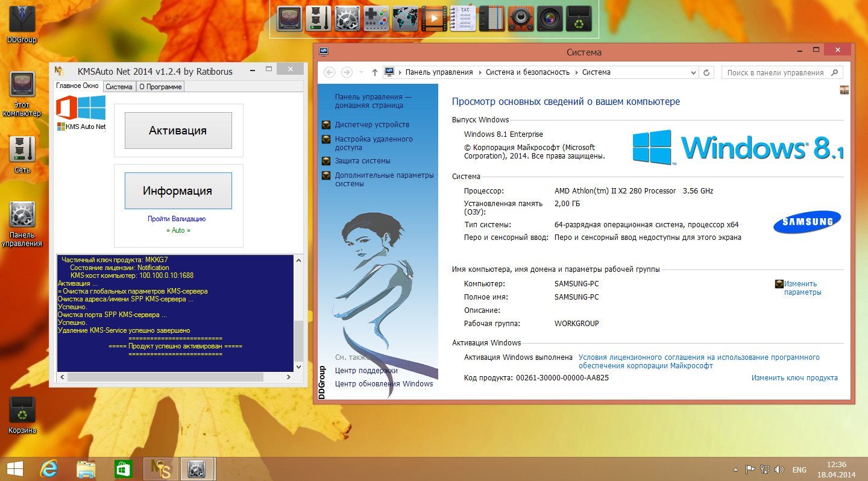The image size is (868, 481).
Task: Open the volume speaker tray icon
Action: 779,470
